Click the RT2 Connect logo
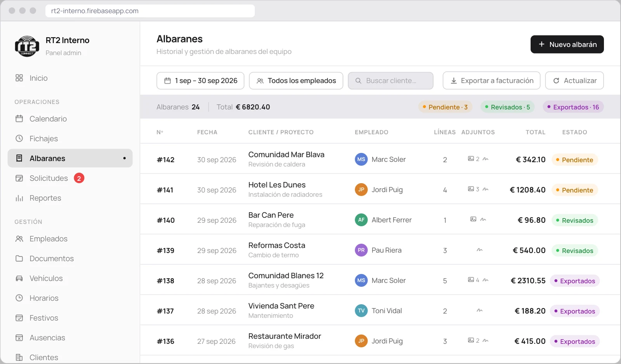The height and width of the screenshot is (364, 621). 27,46
